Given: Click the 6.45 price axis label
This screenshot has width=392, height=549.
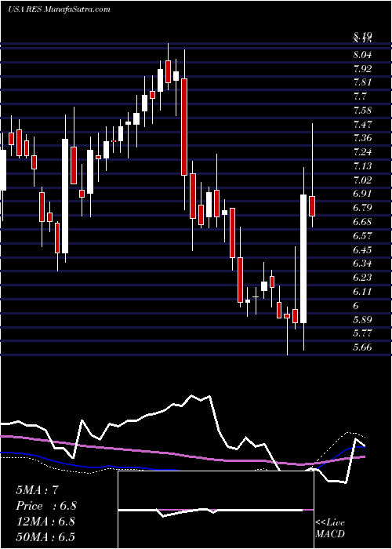Looking at the screenshot, I should pos(363,249).
